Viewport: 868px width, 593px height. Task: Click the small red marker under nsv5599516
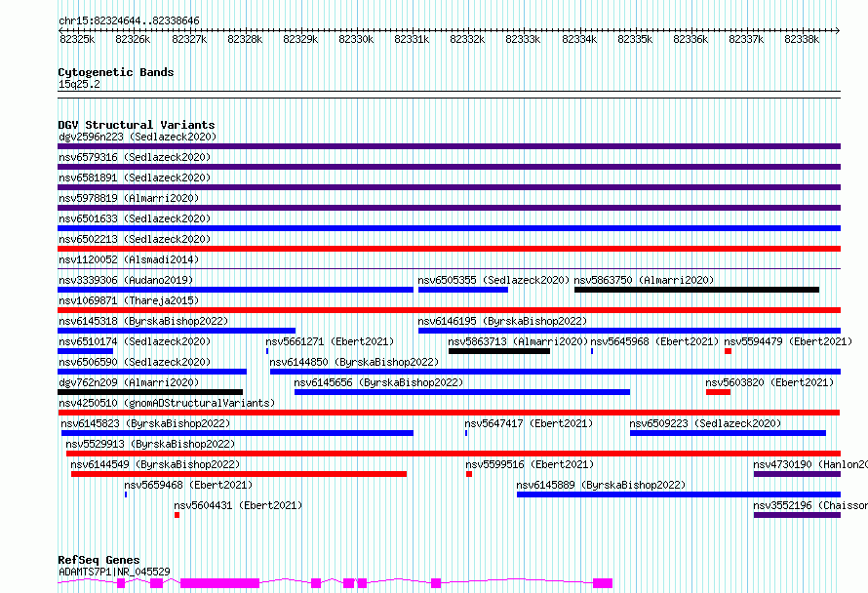(x=469, y=474)
